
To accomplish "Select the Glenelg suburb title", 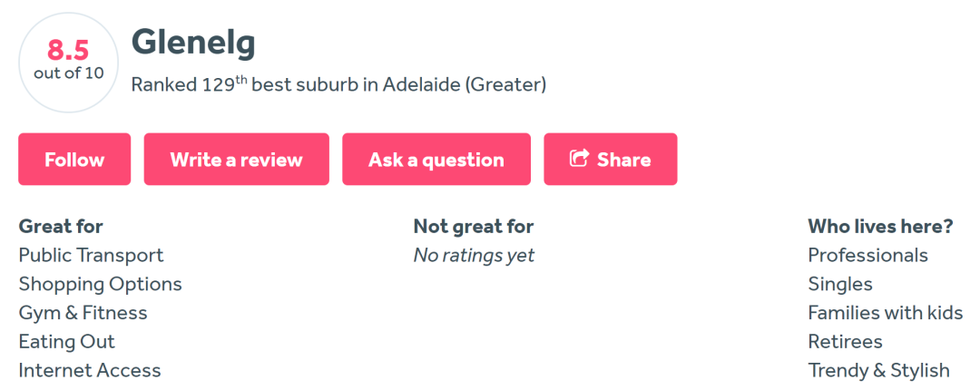I will click(193, 44).
